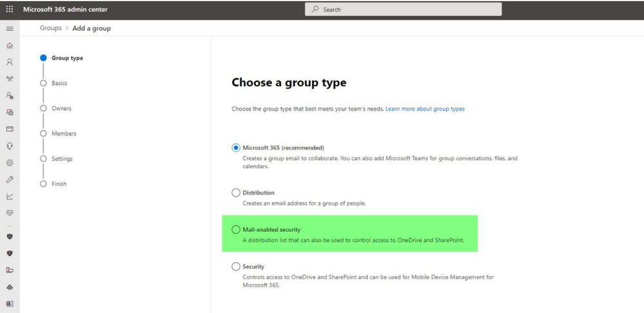644x313 pixels.
Task: Click 'A distribution list that can also' description
Action: (353, 240)
